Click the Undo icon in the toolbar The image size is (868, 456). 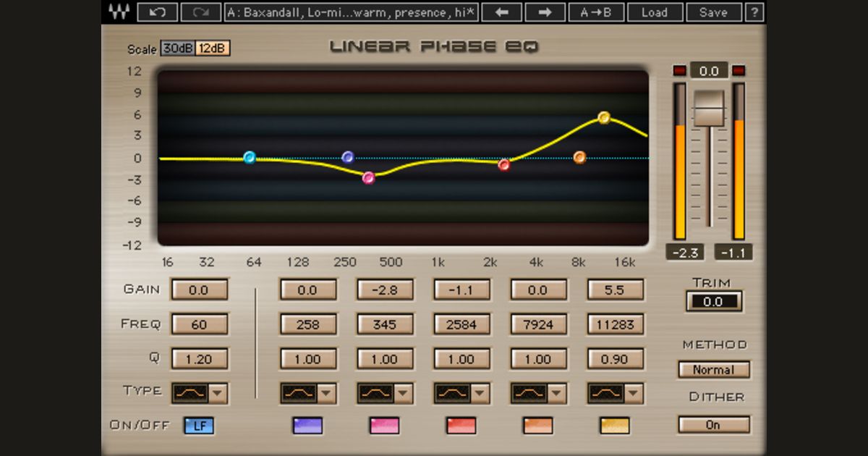coord(156,12)
